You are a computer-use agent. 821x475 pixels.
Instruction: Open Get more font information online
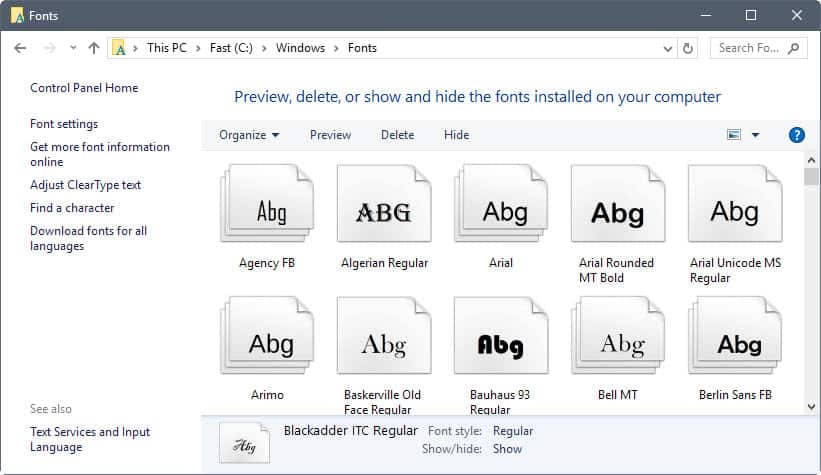(x=100, y=154)
